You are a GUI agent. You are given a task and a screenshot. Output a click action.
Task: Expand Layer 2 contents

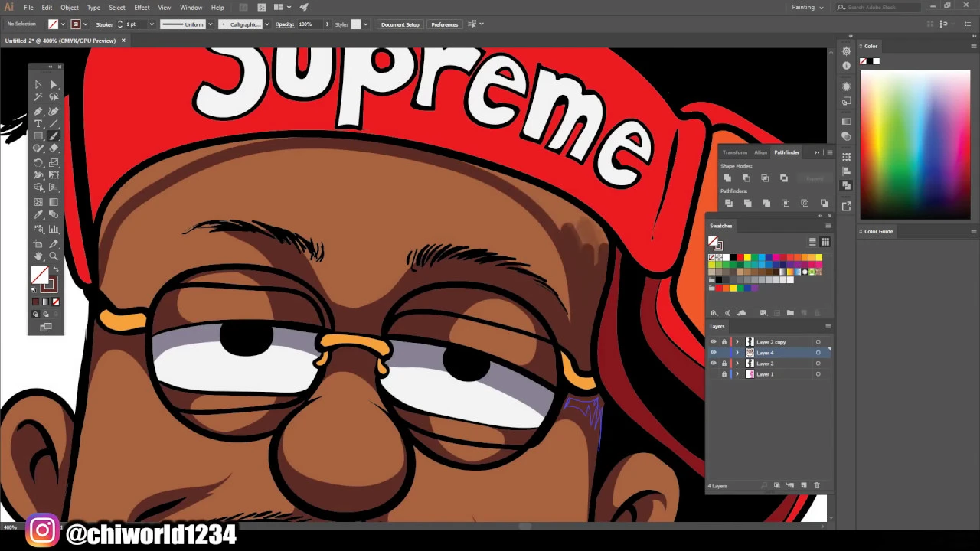coord(737,364)
